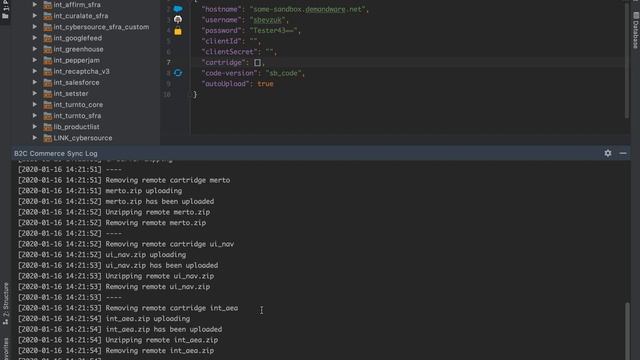
Task: Click log line 'Removing remote cartridge merto'
Action: [x=168, y=180]
